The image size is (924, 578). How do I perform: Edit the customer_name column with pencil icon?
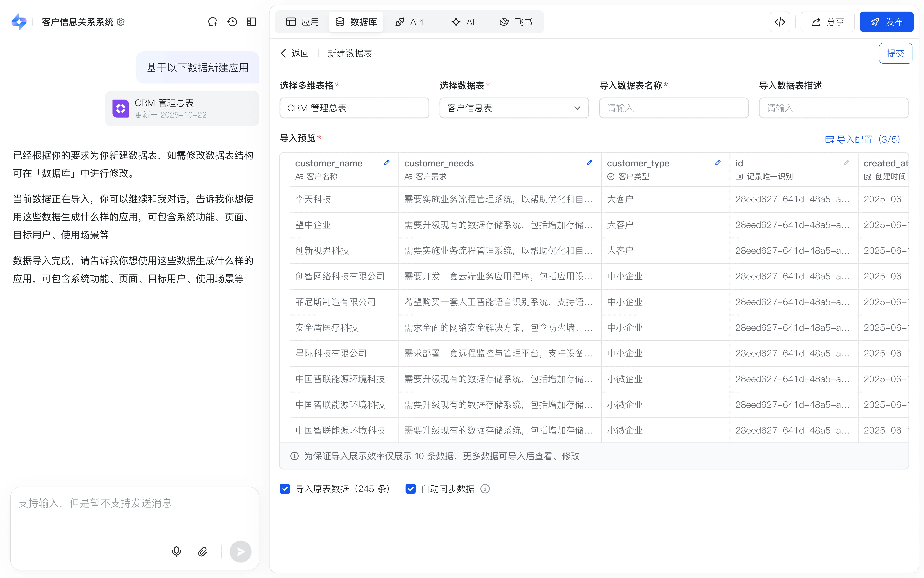coord(387,163)
